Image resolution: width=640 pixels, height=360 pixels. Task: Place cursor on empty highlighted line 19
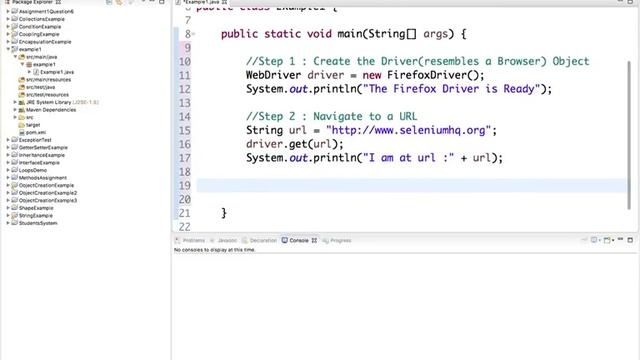(x=411, y=186)
